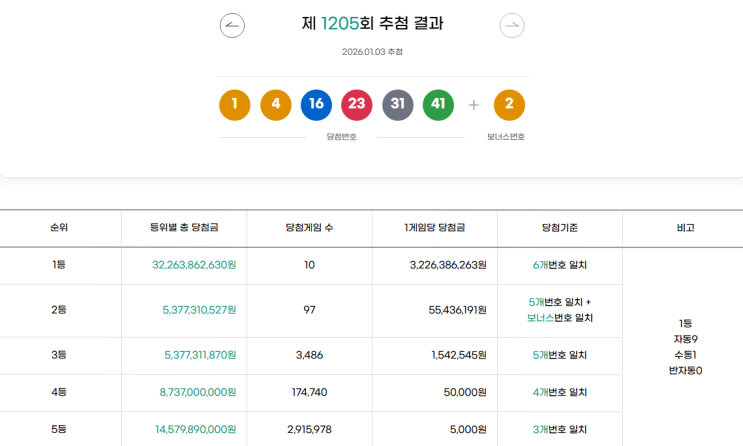Click the 당첨기준 column header
Screen dimensions: 743x446
coord(560,228)
